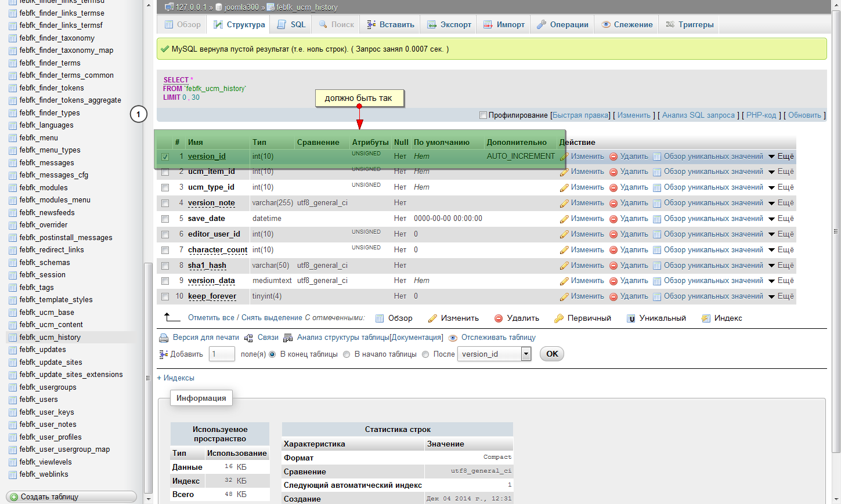
Task: Open the febfk_users table in sidebar
Action: pos(38,400)
